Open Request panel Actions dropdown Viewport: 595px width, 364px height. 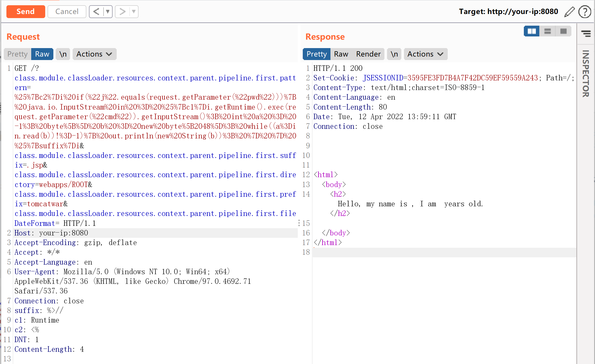pos(94,54)
